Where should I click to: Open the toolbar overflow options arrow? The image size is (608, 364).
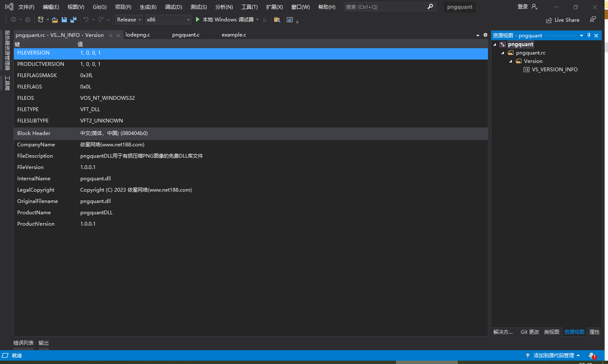[x=297, y=21]
